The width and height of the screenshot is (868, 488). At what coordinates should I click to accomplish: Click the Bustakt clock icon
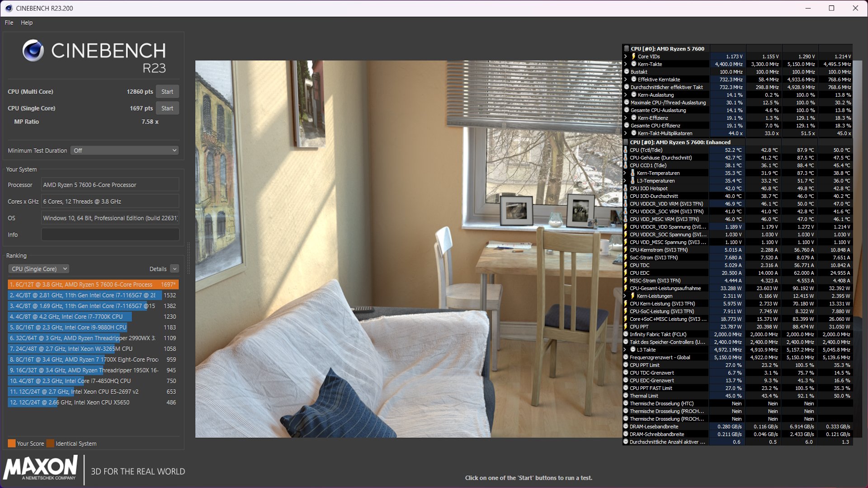627,72
